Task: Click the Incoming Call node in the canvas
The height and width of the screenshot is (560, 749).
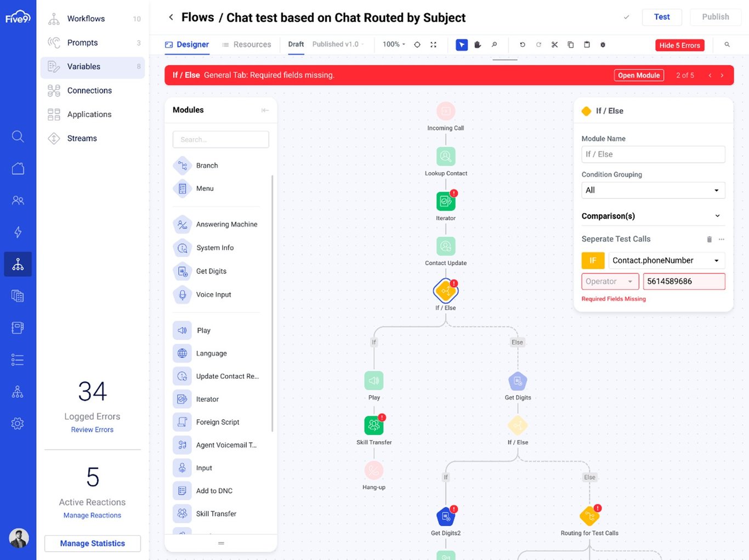Action: pos(446,111)
